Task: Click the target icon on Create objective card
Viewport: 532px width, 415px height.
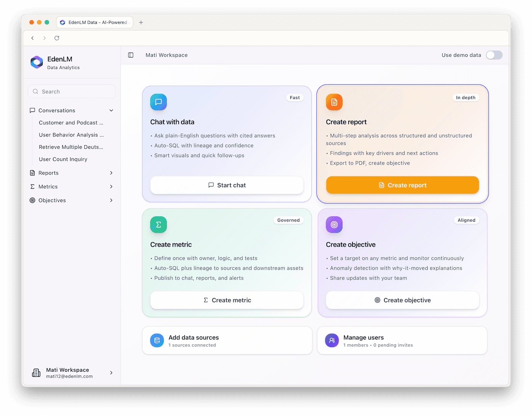Action: click(x=334, y=225)
